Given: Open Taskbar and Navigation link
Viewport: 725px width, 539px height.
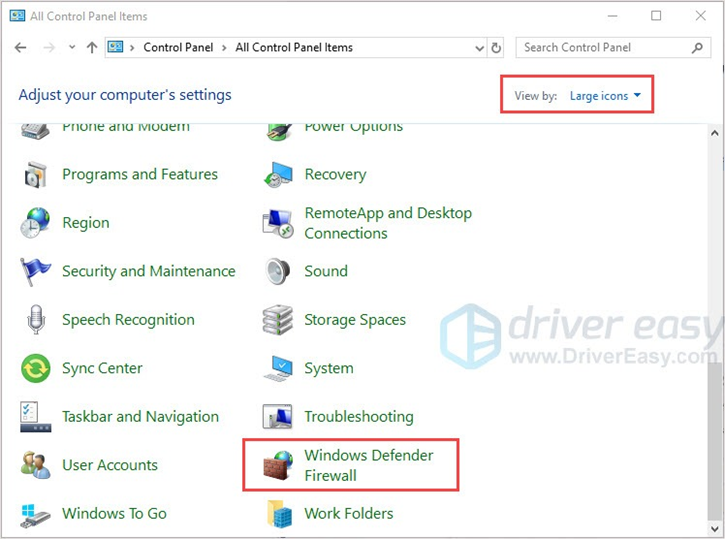Looking at the screenshot, I should (141, 417).
